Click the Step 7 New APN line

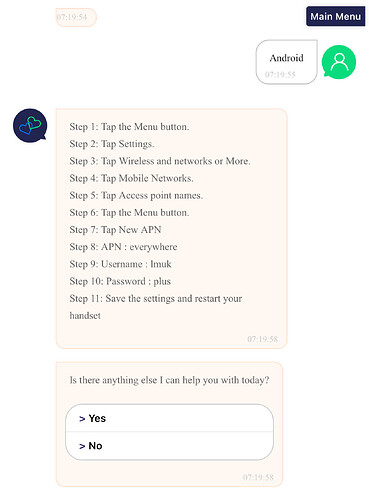click(115, 230)
